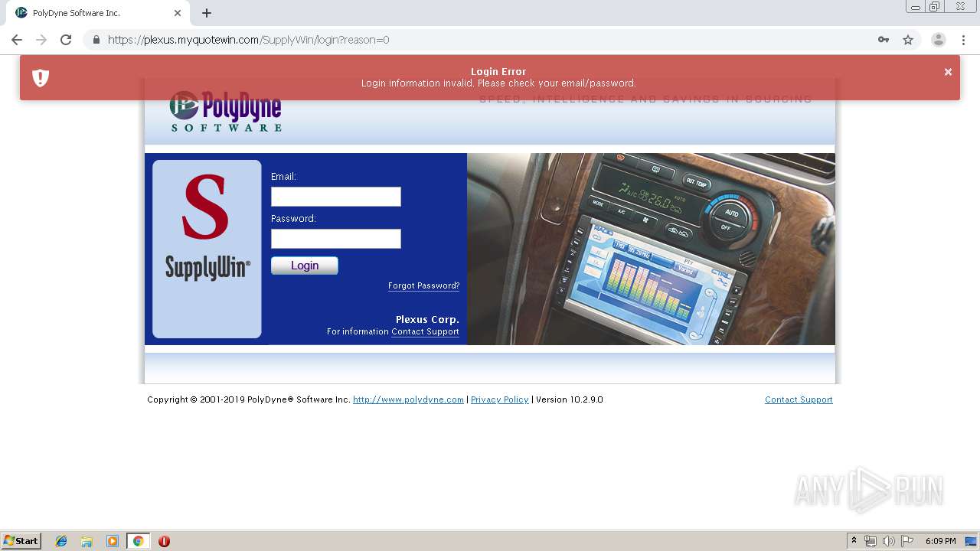Click the Version 10.2.9.0 text
This screenshot has width=980, height=551.
pos(570,399)
